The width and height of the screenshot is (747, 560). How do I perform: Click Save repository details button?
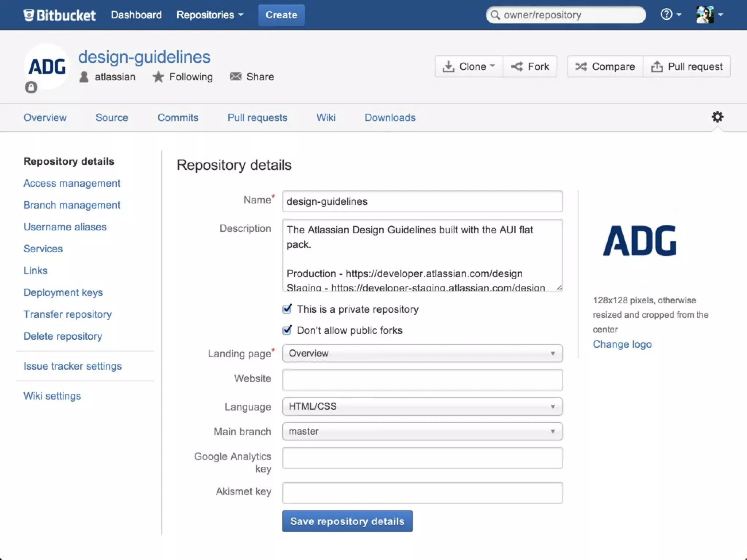pyautogui.click(x=347, y=521)
